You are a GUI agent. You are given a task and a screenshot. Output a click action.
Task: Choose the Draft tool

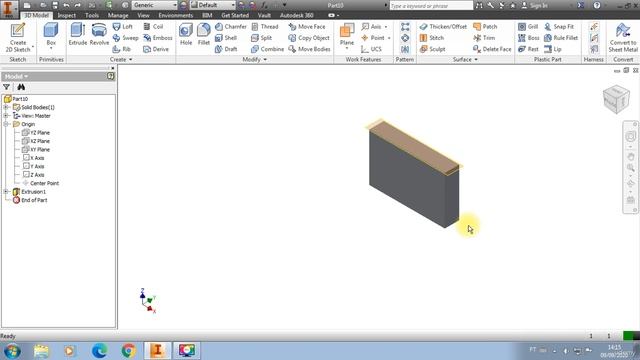point(226,49)
